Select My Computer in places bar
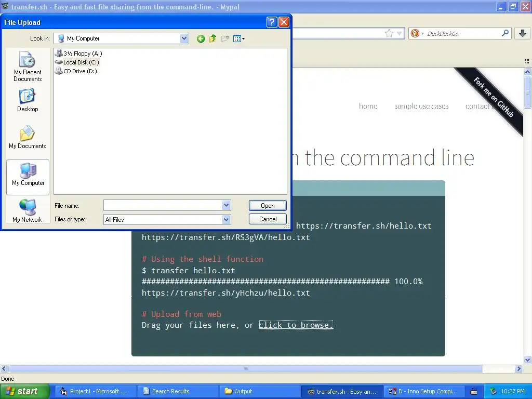The height and width of the screenshot is (399, 532). (x=28, y=177)
